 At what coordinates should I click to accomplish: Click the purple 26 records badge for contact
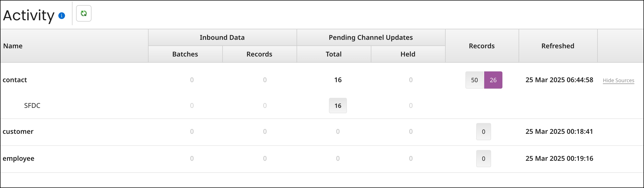493,80
